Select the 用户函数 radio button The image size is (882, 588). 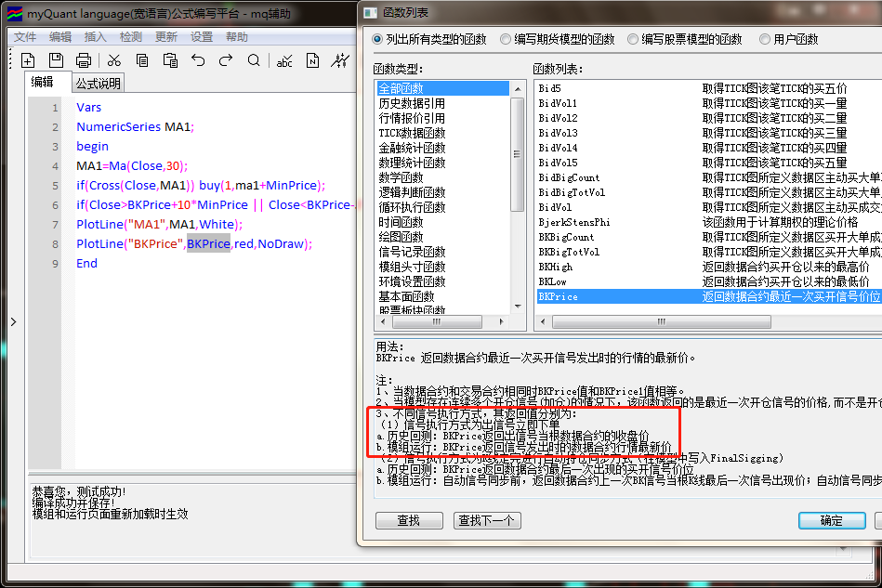[765, 39]
